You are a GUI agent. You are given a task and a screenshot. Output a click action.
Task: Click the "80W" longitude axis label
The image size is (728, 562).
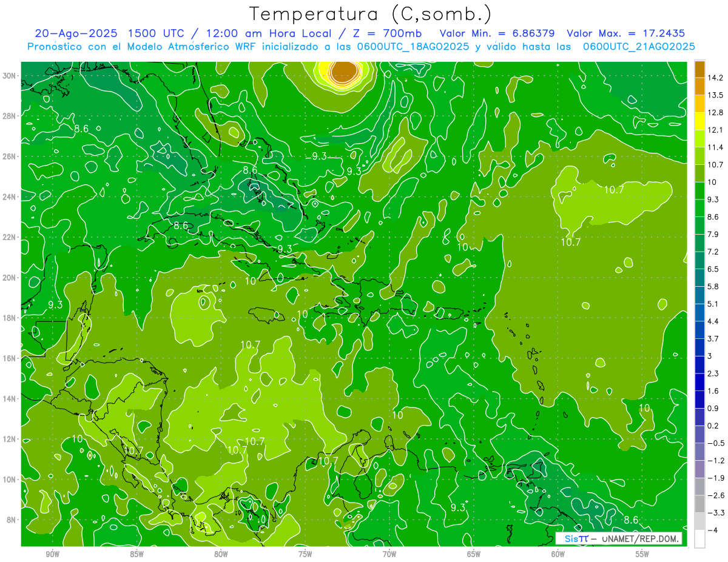(221, 554)
